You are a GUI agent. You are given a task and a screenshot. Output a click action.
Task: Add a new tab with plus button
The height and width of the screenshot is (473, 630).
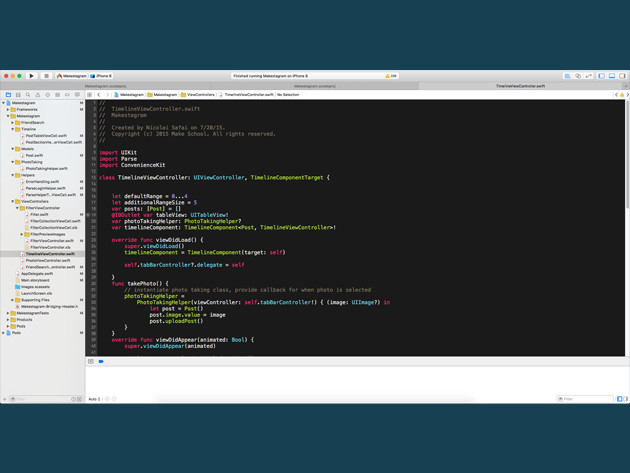626,86
